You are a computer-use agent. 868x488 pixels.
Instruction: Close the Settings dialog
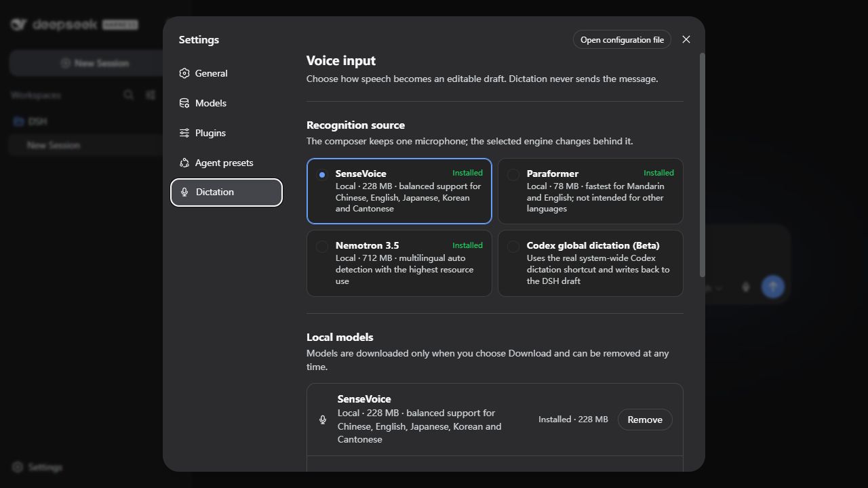[x=686, y=39]
